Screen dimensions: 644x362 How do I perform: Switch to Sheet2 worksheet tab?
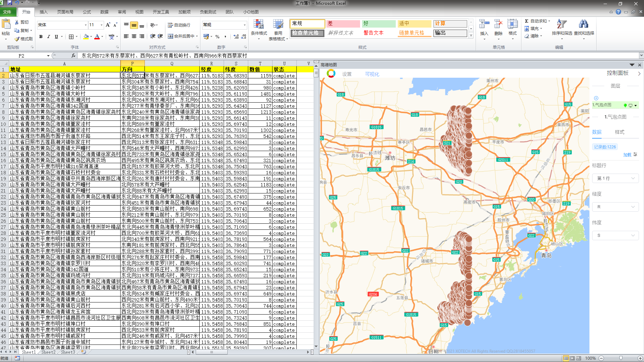click(48, 352)
